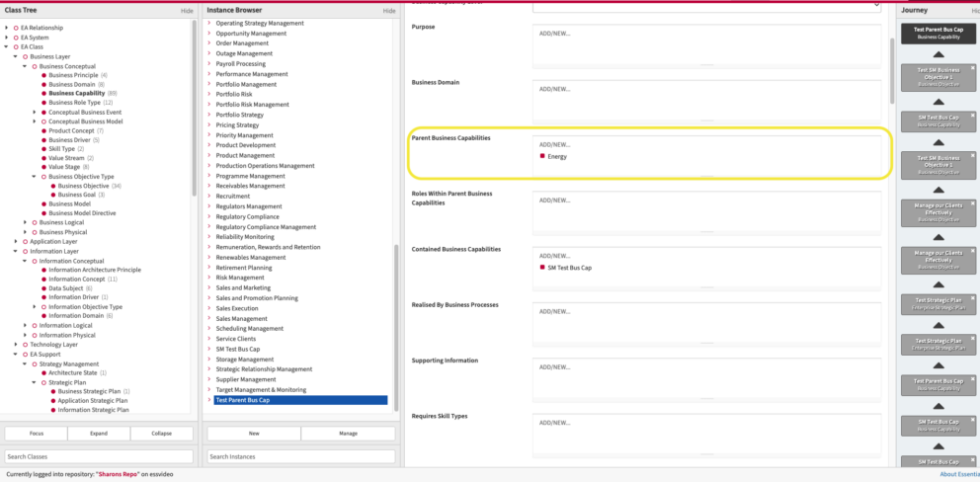Click the open-circle icon of Technology Layer
980x482 pixels.
(25, 345)
